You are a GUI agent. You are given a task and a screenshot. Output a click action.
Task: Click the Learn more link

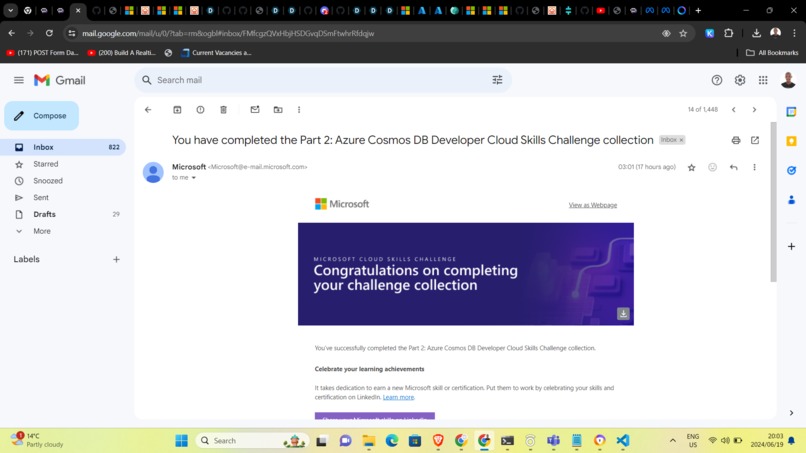398,397
